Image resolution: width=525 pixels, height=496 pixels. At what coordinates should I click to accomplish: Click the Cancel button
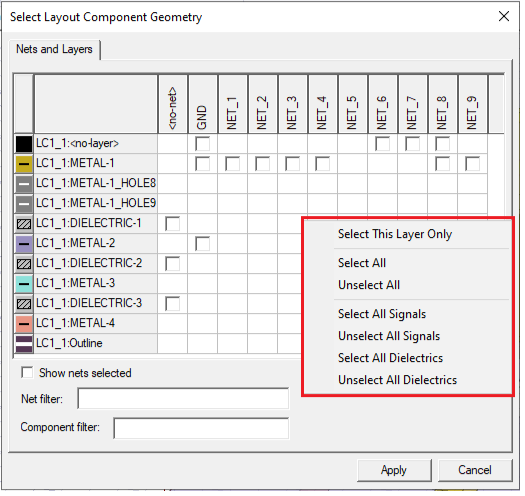pos(475,471)
